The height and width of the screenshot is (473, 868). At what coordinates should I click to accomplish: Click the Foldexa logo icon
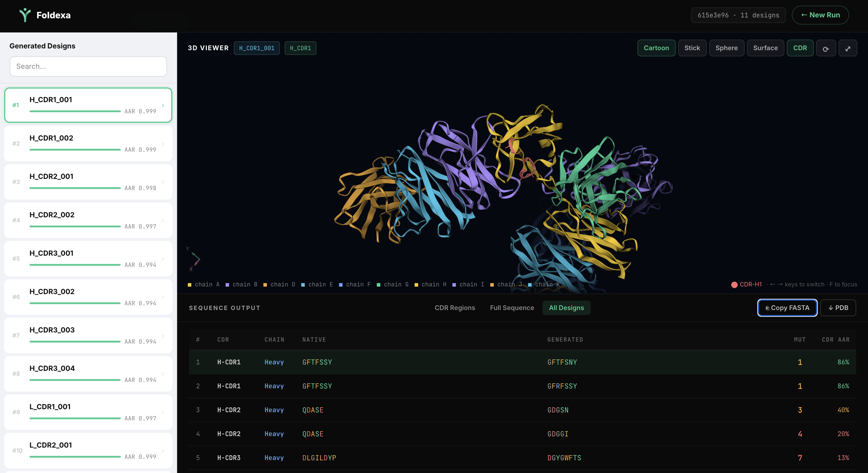(x=25, y=15)
